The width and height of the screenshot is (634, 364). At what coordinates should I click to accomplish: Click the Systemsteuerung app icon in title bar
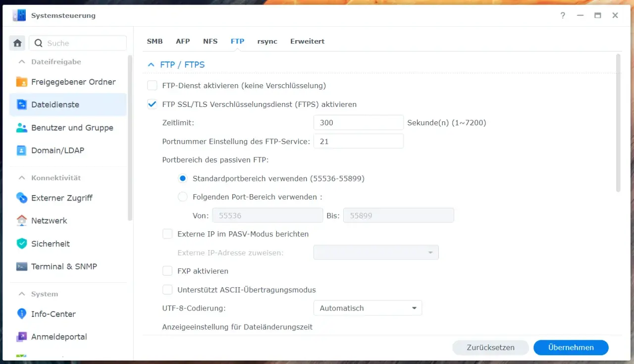point(19,15)
